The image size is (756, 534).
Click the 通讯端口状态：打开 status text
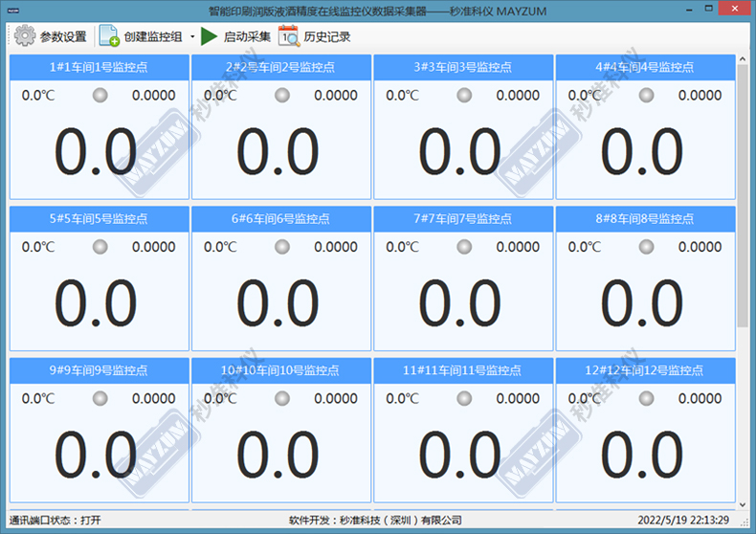(x=55, y=521)
